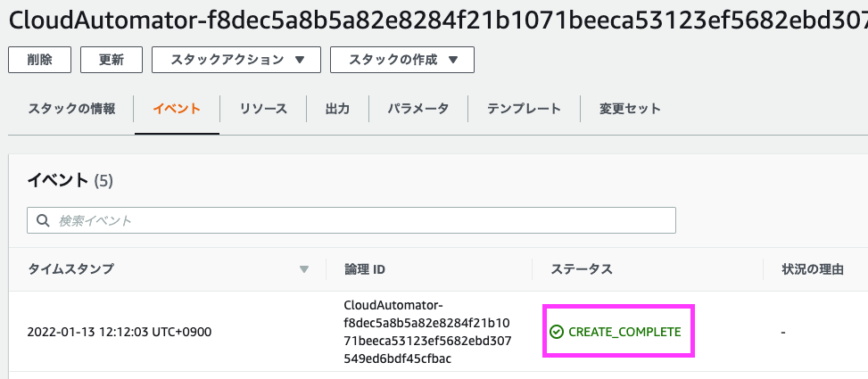
Task: Click the CREATE_COMPLETE status text
Action: [x=625, y=332]
